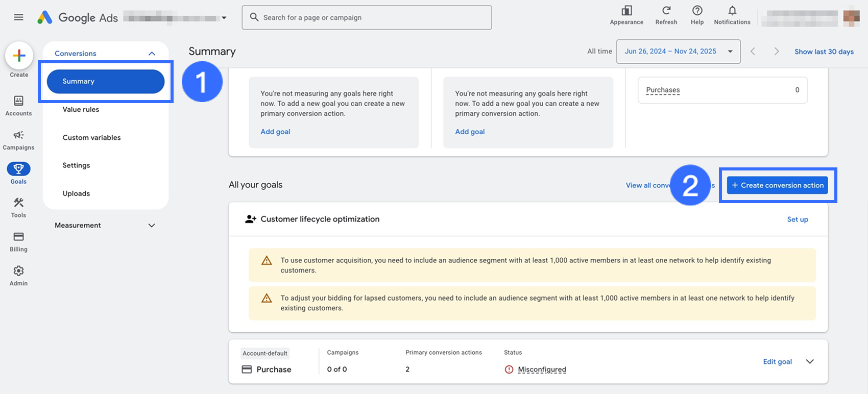Expand the Purchase goal row
The width and height of the screenshot is (868, 394).
pos(810,362)
